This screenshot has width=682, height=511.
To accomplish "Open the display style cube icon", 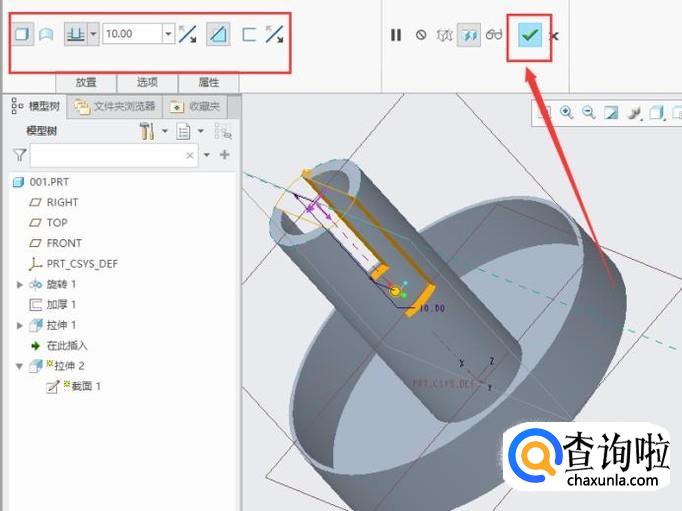I will coord(656,113).
